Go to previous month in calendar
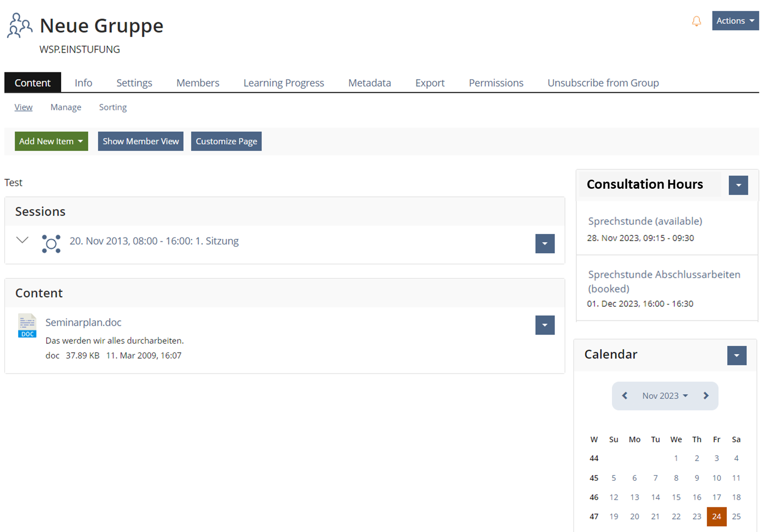Viewport: 763px width, 532px height. click(x=624, y=396)
